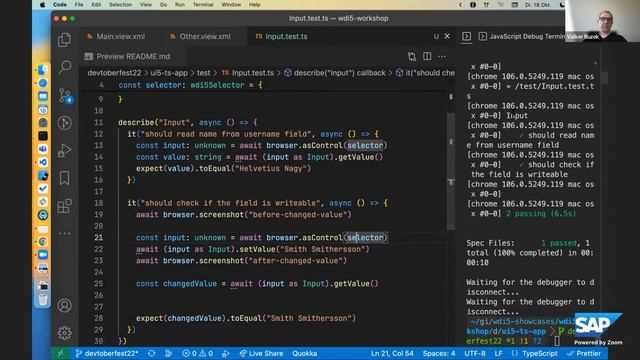Open the Calendar app from the Dock
This screenshot has height=360, width=640.
click(x=43, y=109)
